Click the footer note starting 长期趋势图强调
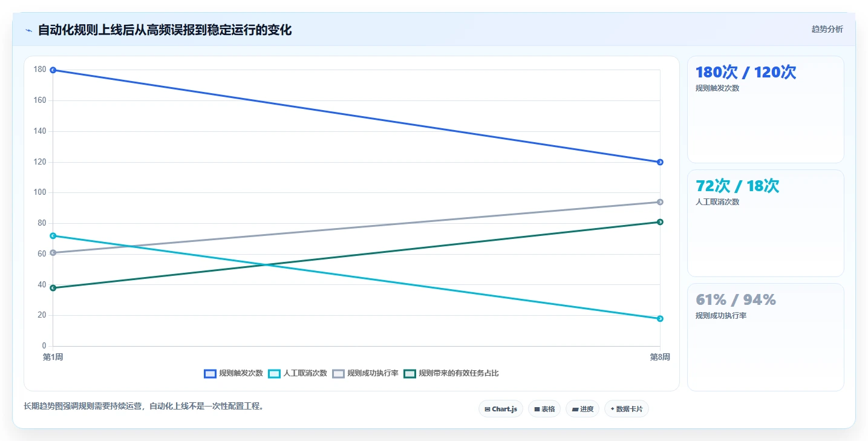The width and height of the screenshot is (868, 441). point(143,407)
